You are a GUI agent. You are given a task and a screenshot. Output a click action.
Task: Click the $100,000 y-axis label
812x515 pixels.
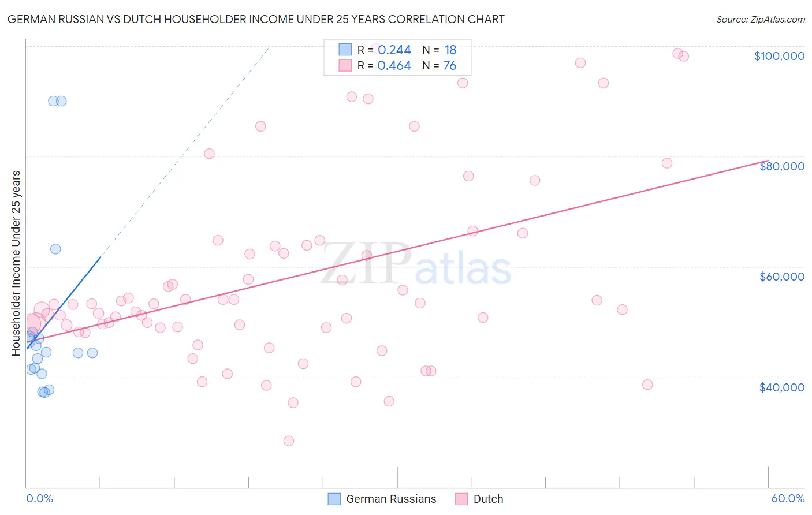[779, 56]
